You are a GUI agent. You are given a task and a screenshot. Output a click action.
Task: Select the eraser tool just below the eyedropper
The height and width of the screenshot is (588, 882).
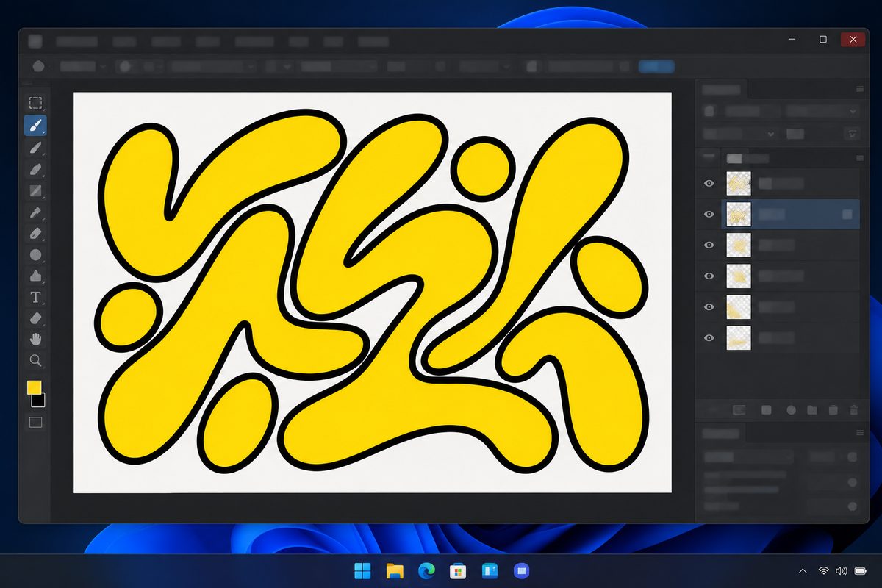[35, 234]
